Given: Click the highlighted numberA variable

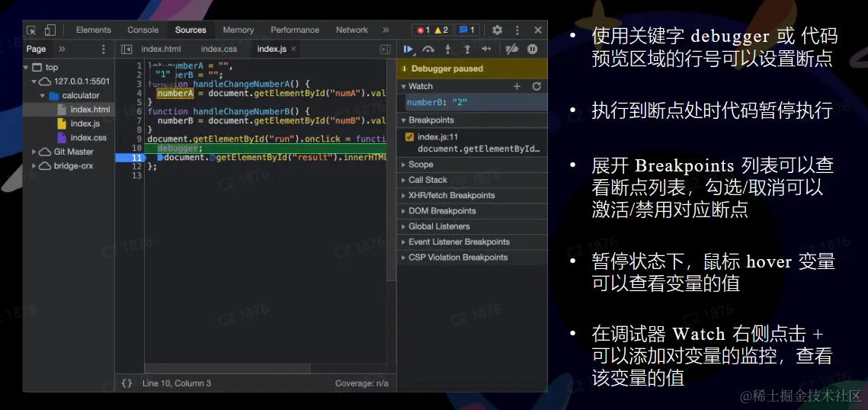Looking at the screenshot, I should pyautogui.click(x=175, y=93).
